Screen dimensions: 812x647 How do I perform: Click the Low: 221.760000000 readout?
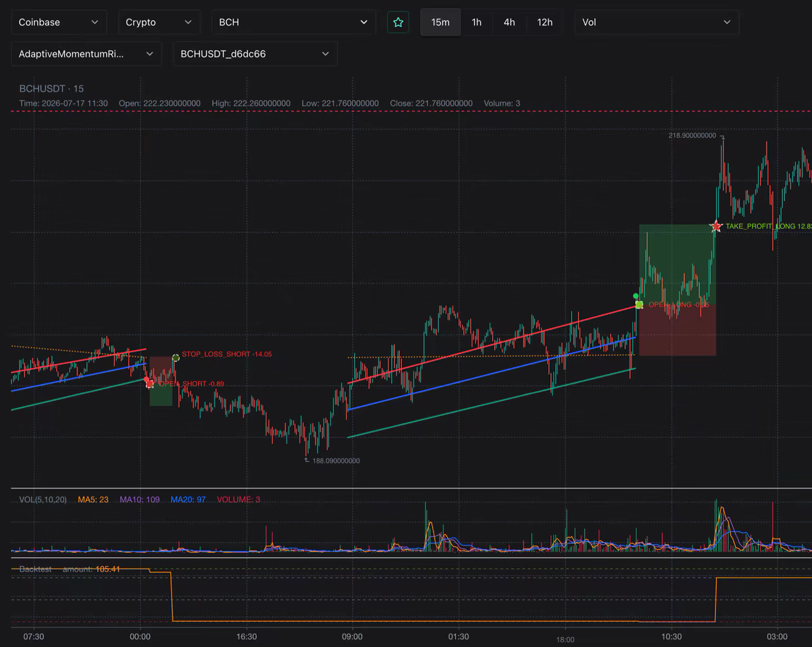pos(340,104)
